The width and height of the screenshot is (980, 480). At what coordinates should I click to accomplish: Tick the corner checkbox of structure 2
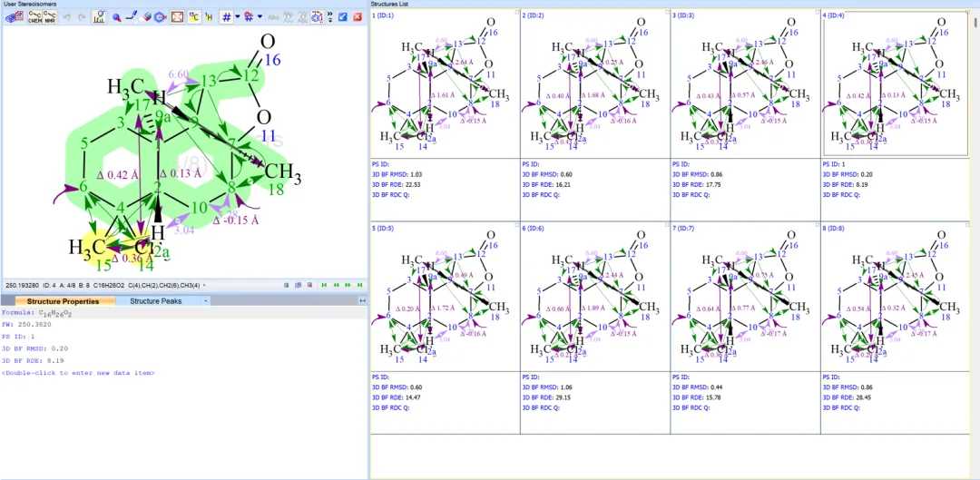pos(667,13)
